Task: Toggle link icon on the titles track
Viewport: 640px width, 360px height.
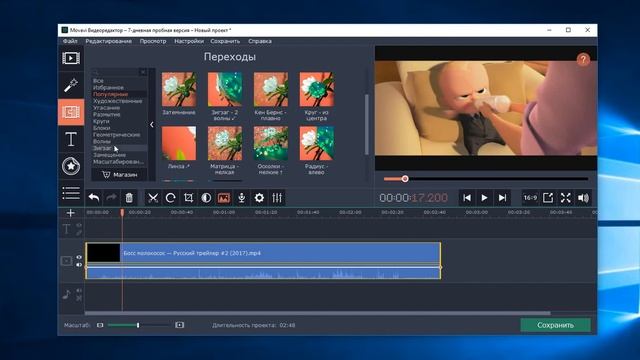Action: pos(79,233)
